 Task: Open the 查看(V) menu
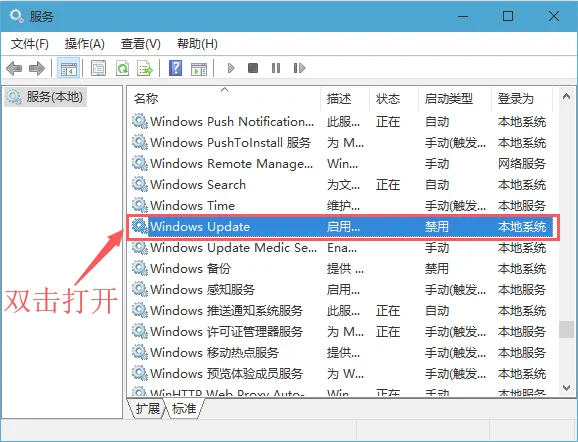pyautogui.click(x=141, y=44)
